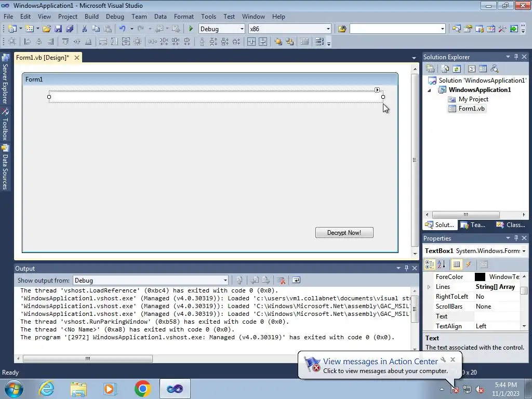Open the x86 platform dropdown
This screenshot has width=532, height=399.
click(x=328, y=29)
